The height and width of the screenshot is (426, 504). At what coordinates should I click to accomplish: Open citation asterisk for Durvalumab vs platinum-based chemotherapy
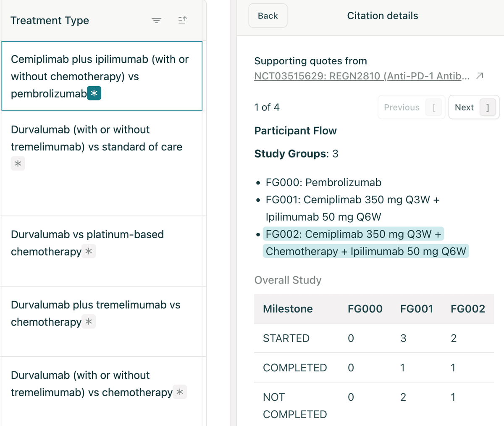pyautogui.click(x=89, y=251)
